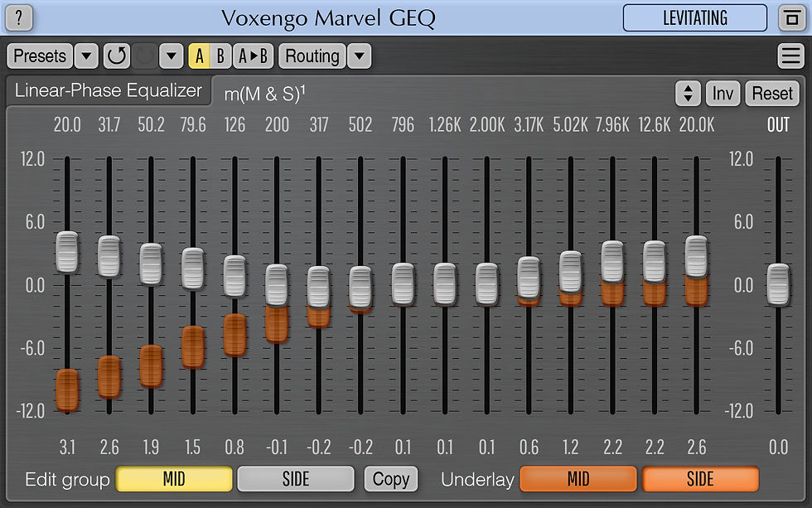812x508 pixels.
Task: Click the 126 Hz band gain value 0.8
Action: pos(234,447)
